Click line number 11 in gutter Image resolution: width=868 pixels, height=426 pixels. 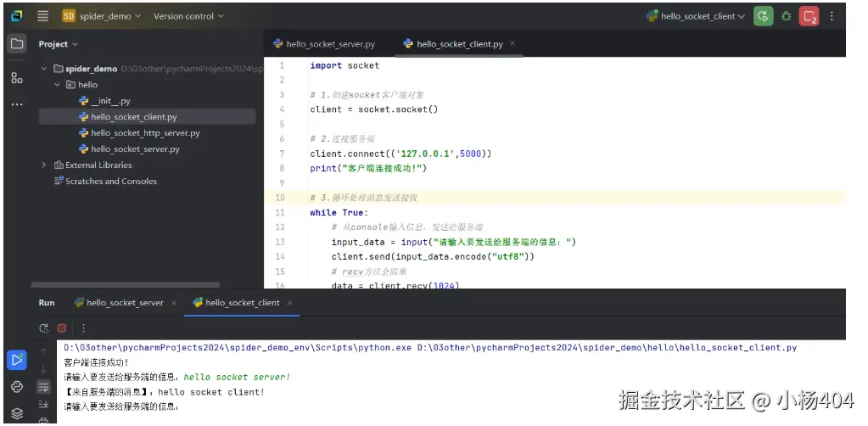[x=279, y=213]
